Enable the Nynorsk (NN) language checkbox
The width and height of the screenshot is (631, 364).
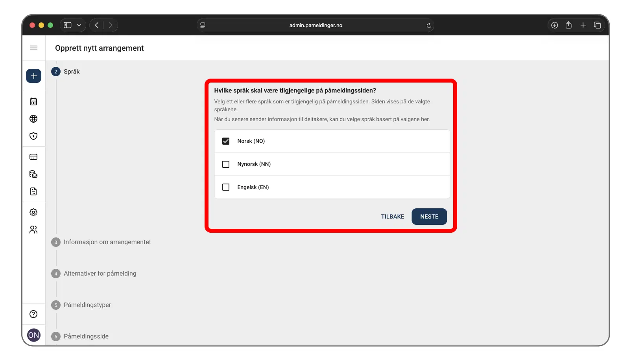coord(226,164)
